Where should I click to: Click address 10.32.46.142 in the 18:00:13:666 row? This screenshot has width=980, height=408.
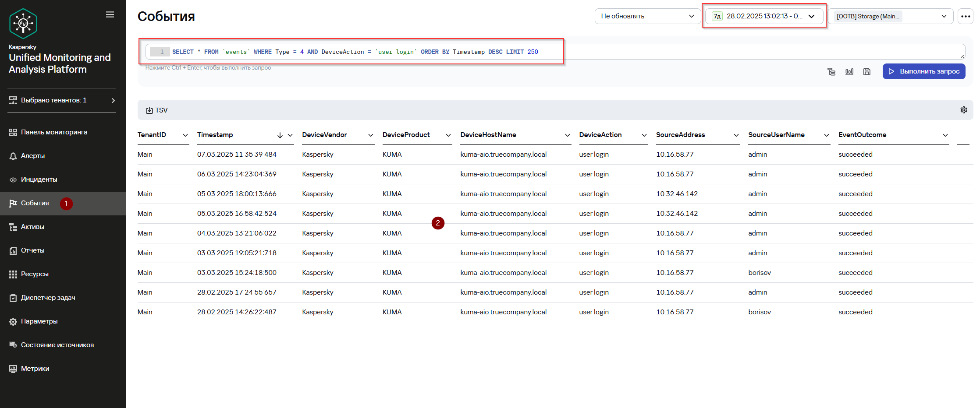(x=677, y=194)
